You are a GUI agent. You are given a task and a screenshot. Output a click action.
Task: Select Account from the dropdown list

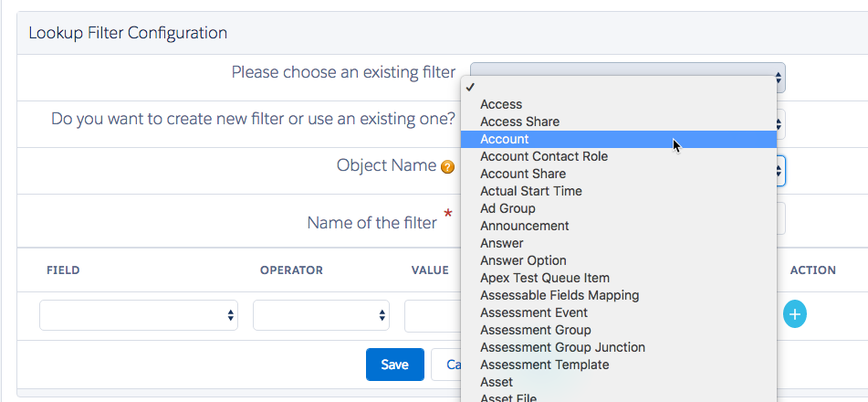(x=505, y=139)
